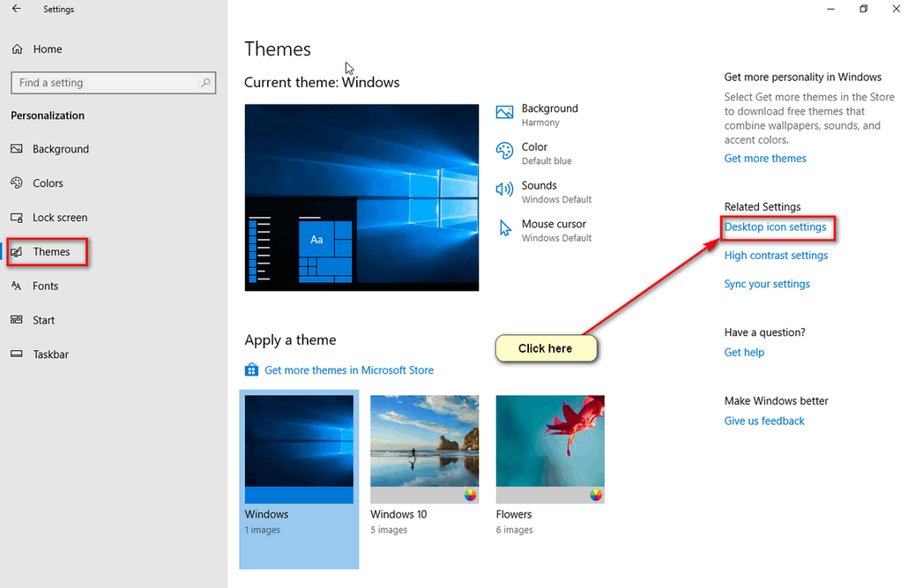Click the Themes brush icon in sidebar
908x588 pixels.
[x=17, y=252]
